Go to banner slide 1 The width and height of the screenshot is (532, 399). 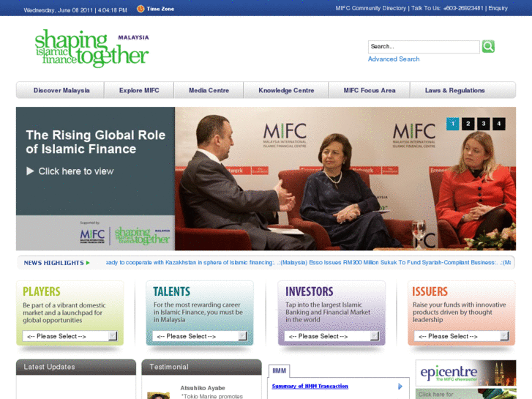click(453, 124)
